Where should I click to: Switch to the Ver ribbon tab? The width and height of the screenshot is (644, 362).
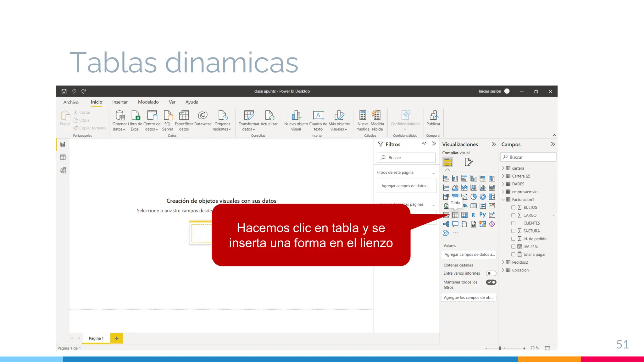pos(172,102)
